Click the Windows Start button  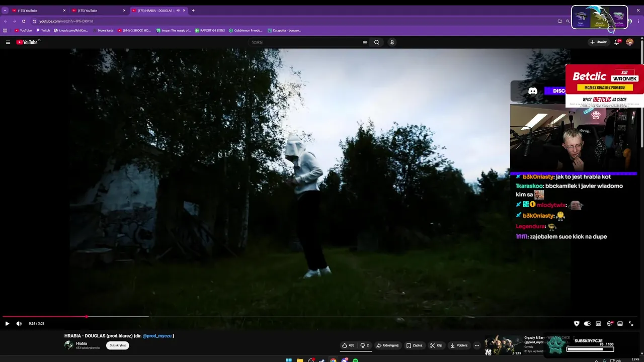[289, 360]
